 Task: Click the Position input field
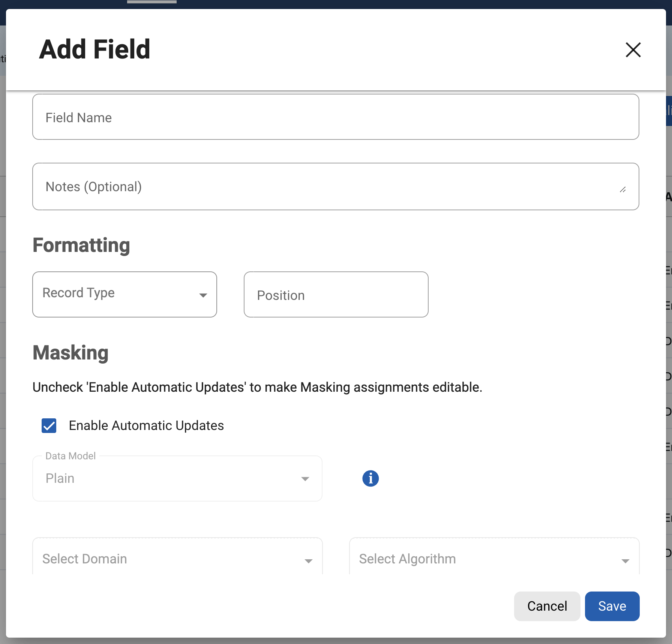[336, 295]
